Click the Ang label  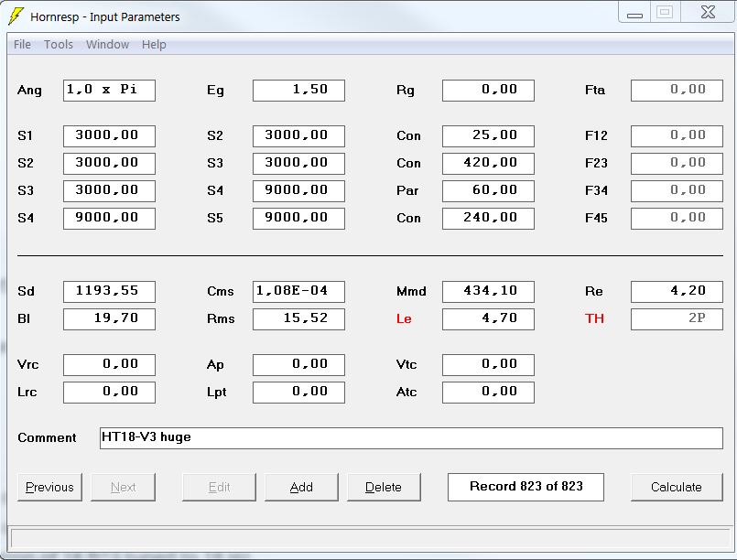pos(29,91)
